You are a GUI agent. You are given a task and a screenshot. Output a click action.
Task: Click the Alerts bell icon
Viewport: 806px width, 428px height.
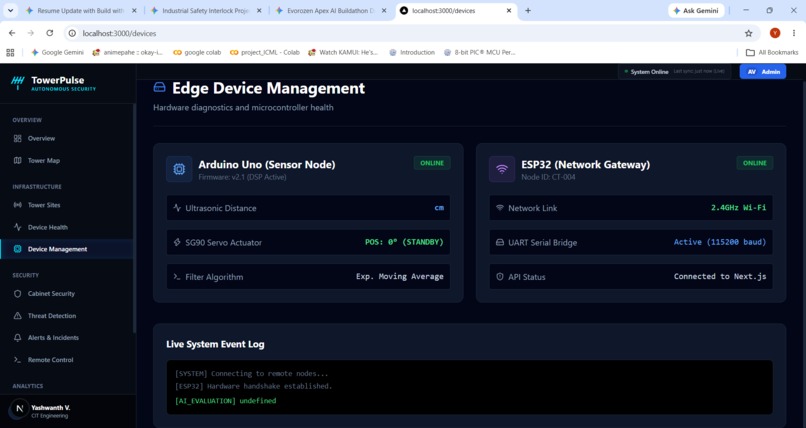point(17,338)
